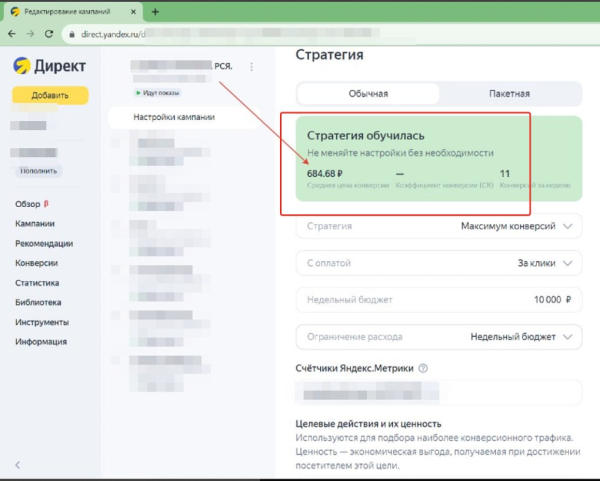Close the campaign editing browser tab
The height and width of the screenshot is (481, 600).
tap(133, 12)
